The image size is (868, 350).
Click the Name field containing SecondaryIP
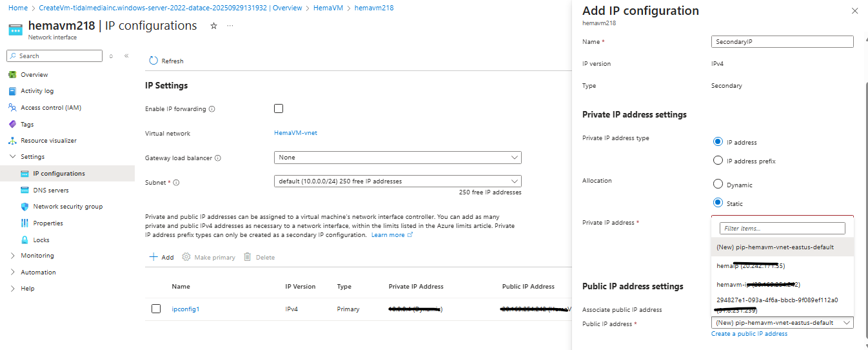pos(782,41)
